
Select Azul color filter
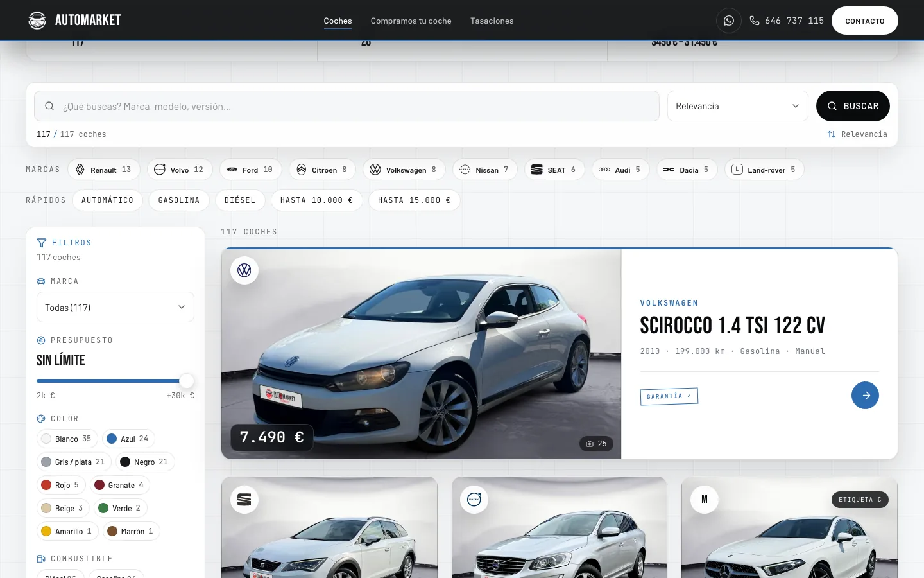(128, 439)
